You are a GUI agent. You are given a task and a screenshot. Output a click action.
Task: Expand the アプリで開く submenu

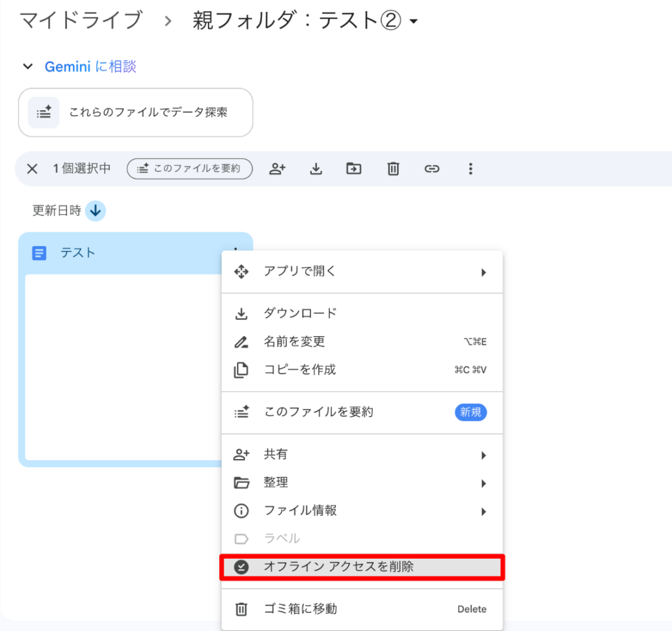point(362,271)
